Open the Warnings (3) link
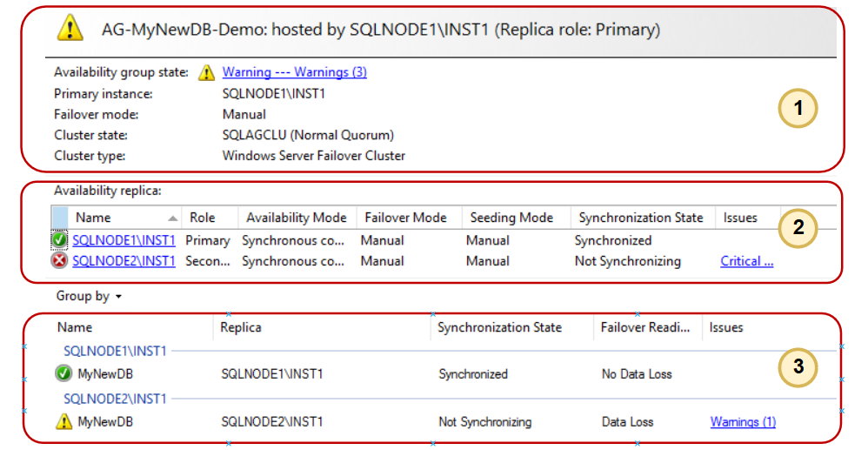 (x=294, y=73)
